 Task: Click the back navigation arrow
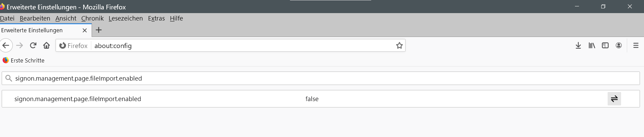(6, 45)
